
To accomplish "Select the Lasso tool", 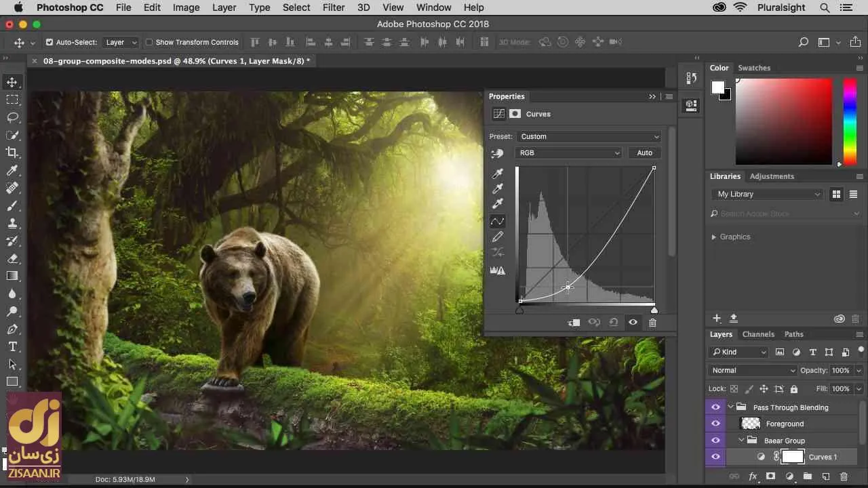I will coord(12,117).
